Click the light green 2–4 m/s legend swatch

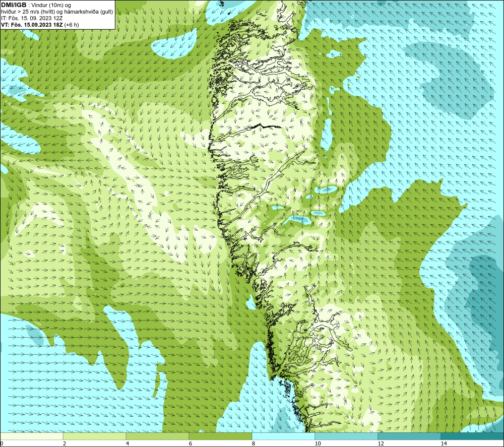tap(95, 436)
